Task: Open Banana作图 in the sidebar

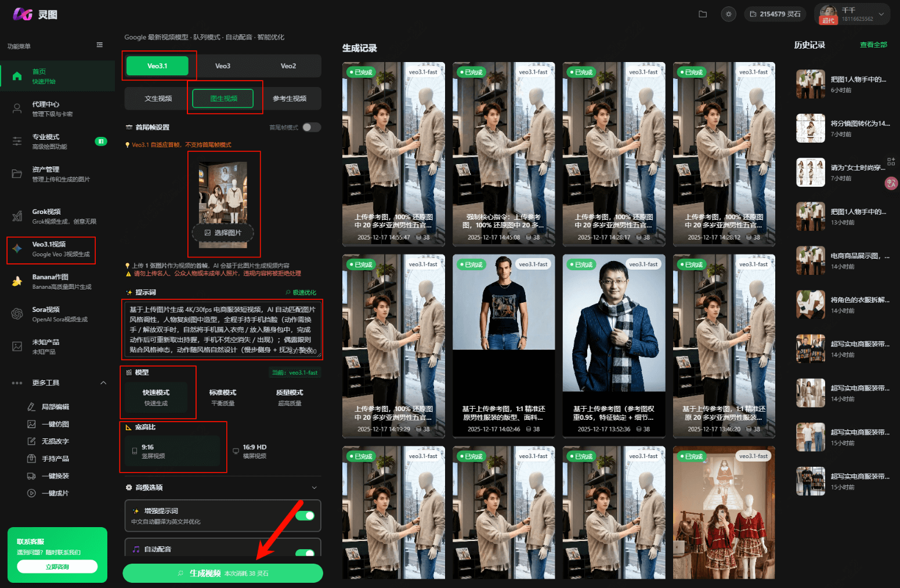Action: 57,281
